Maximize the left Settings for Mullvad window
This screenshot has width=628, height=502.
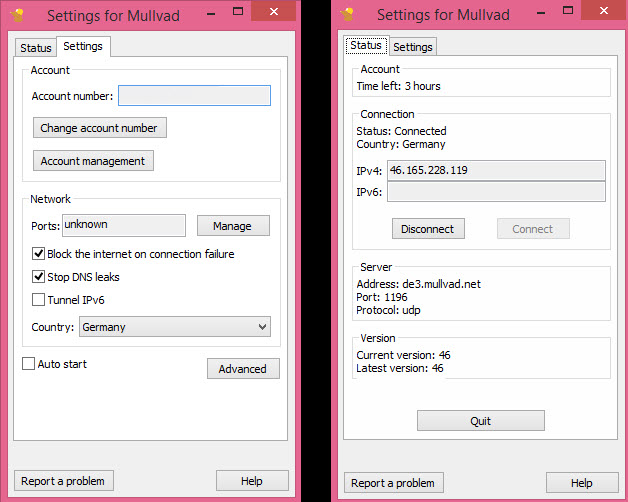click(238, 11)
